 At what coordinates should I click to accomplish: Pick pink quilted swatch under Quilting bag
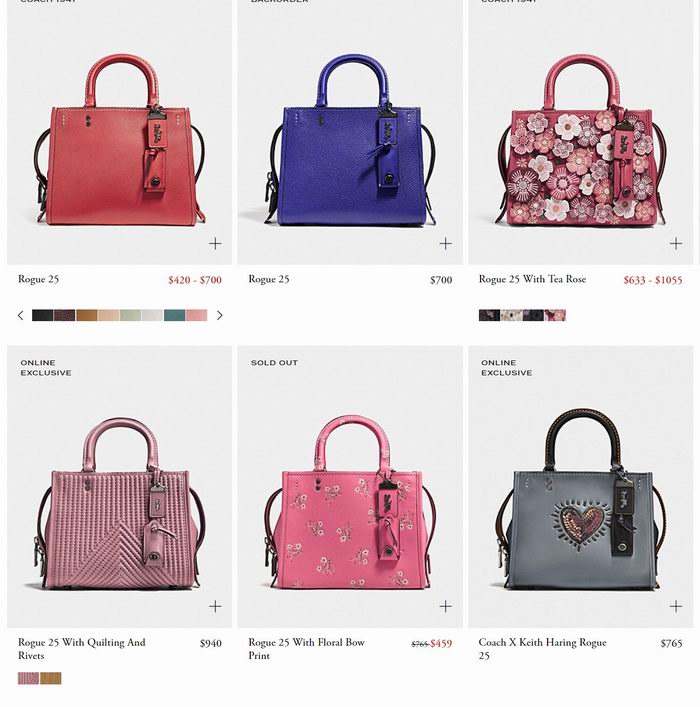click(x=28, y=678)
